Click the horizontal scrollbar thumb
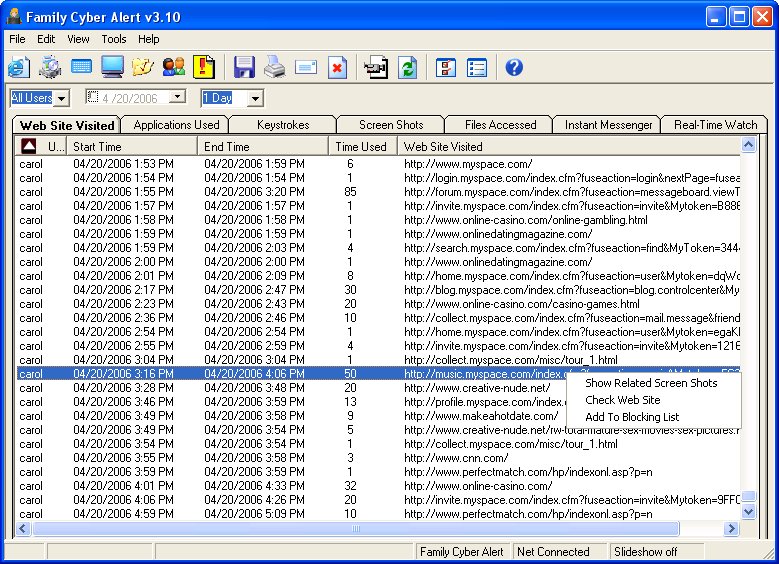Viewport: 779px width, 564px height. [355, 528]
